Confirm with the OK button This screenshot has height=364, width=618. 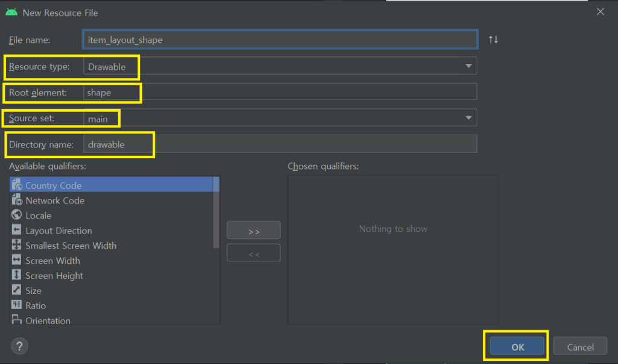[517, 346]
